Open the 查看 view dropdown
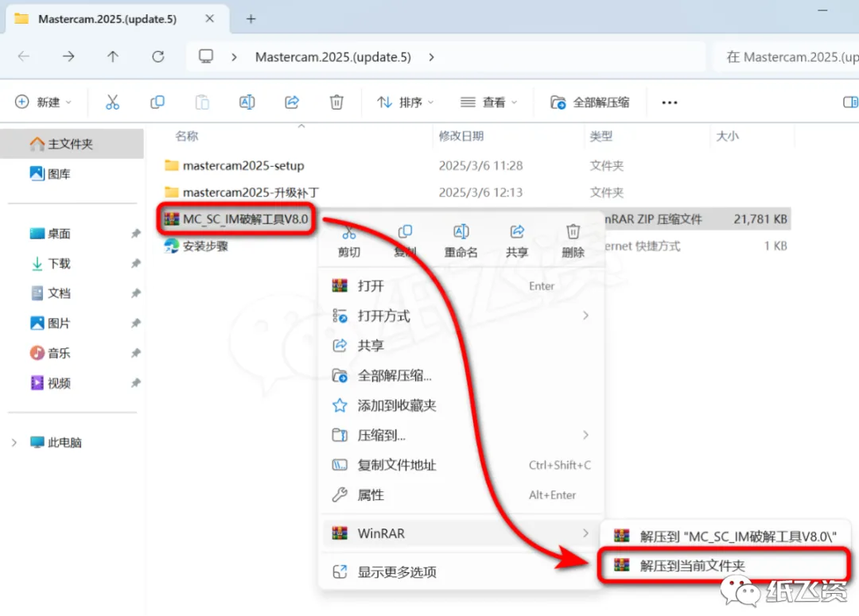This screenshot has width=859, height=616. pyautogui.click(x=488, y=102)
